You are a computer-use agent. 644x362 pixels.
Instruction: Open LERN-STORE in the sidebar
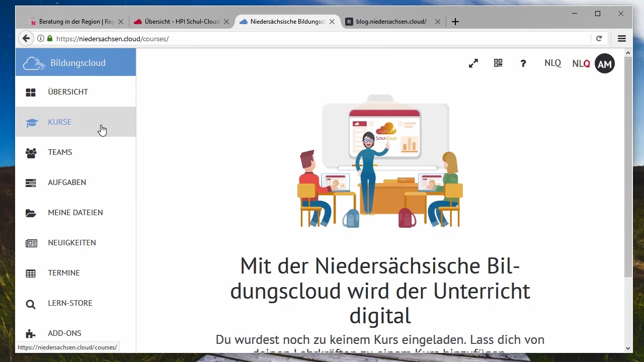[x=75, y=303]
